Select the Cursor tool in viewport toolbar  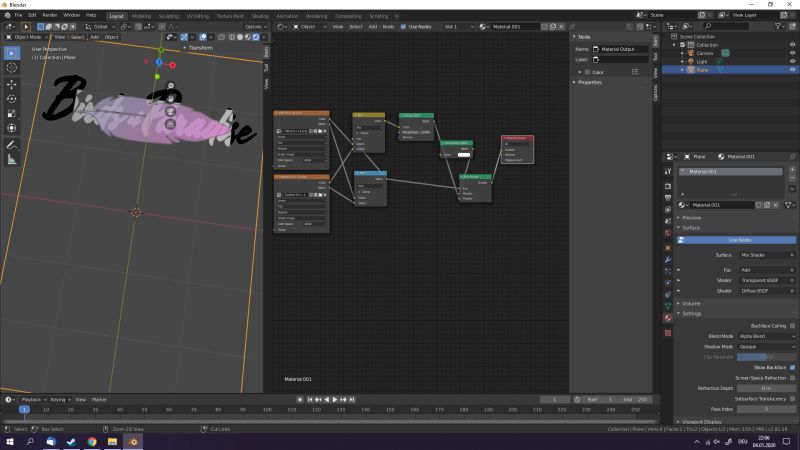point(12,67)
